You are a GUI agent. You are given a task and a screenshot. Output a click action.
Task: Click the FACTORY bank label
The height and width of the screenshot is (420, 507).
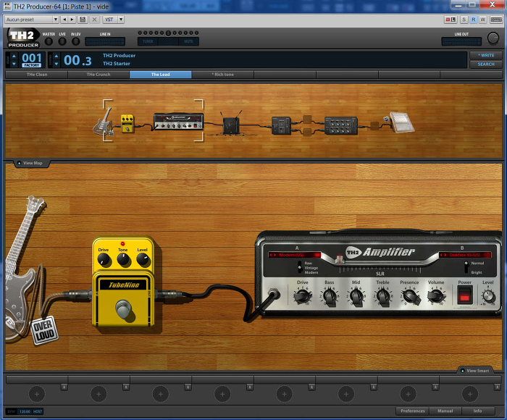(x=32, y=65)
